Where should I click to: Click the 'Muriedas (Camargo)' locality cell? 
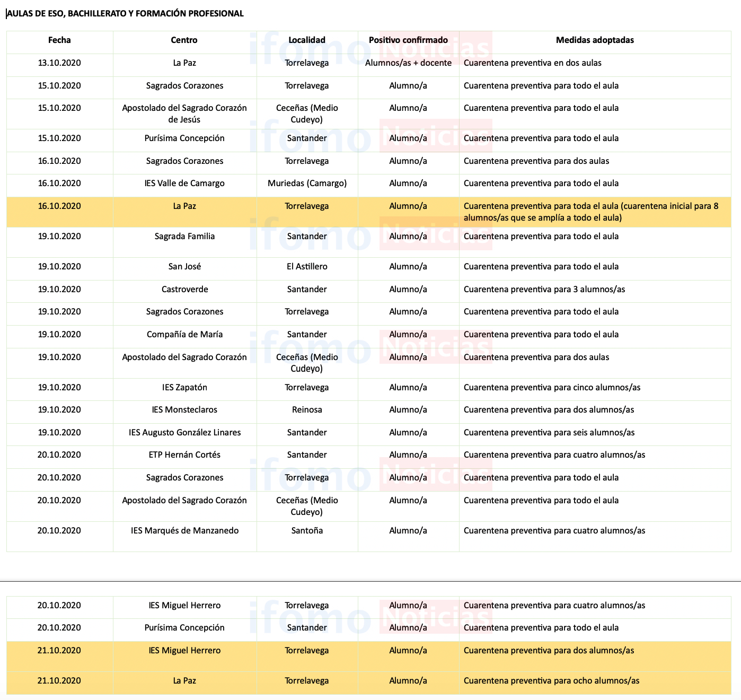tap(307, 183)
